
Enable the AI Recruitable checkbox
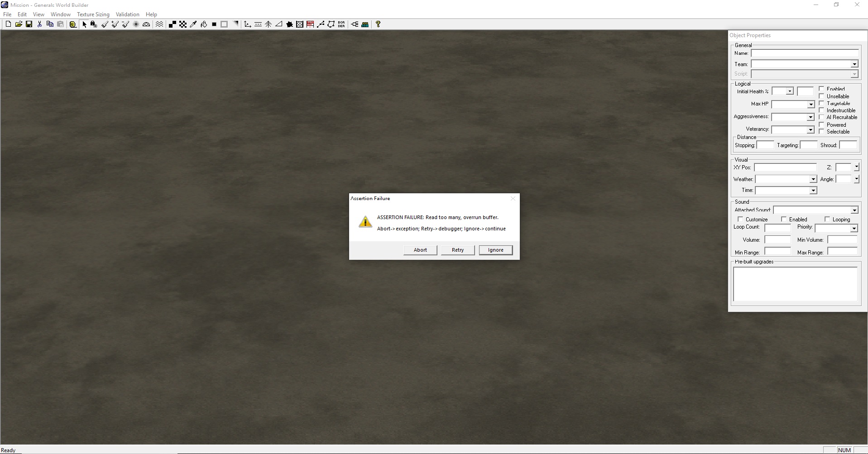[822, 117]
